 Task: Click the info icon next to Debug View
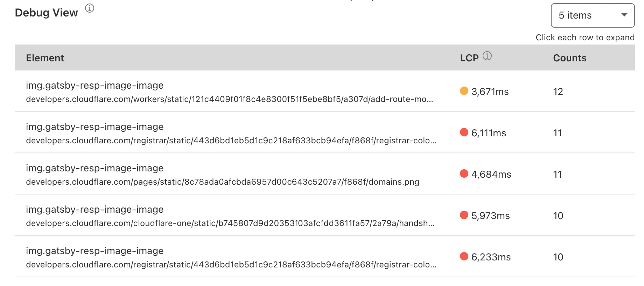click(90, 8)
